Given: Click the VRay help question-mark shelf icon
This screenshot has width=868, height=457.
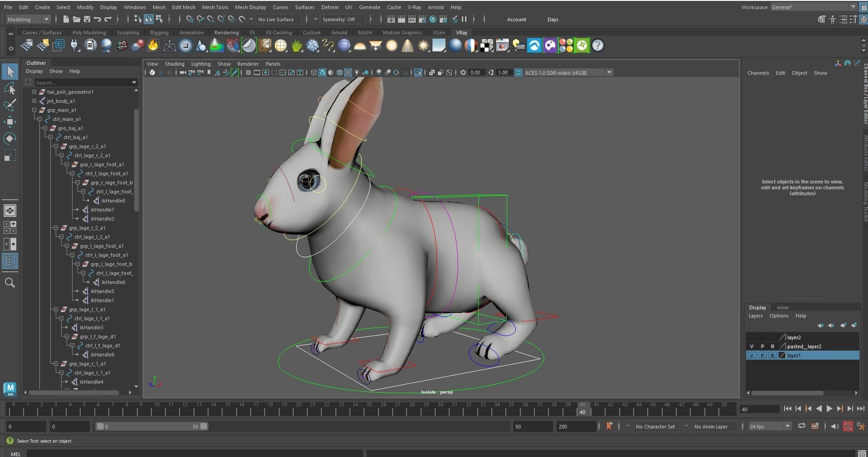Looking at the screenshot, I should click(x=598, y=45).
